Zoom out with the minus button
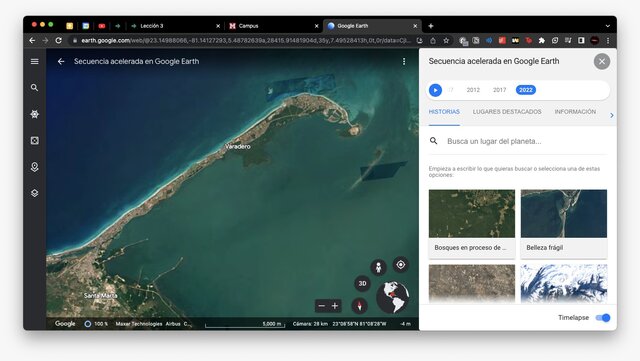 (x=322, y=305)
